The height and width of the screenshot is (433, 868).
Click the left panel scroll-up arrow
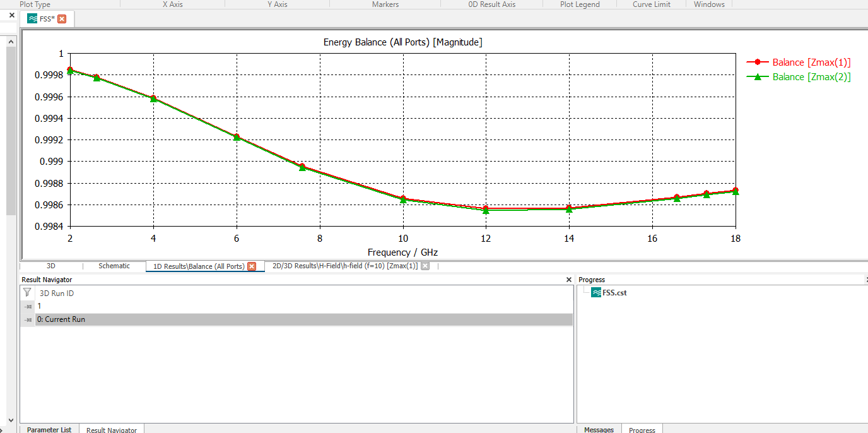point(11,41)
